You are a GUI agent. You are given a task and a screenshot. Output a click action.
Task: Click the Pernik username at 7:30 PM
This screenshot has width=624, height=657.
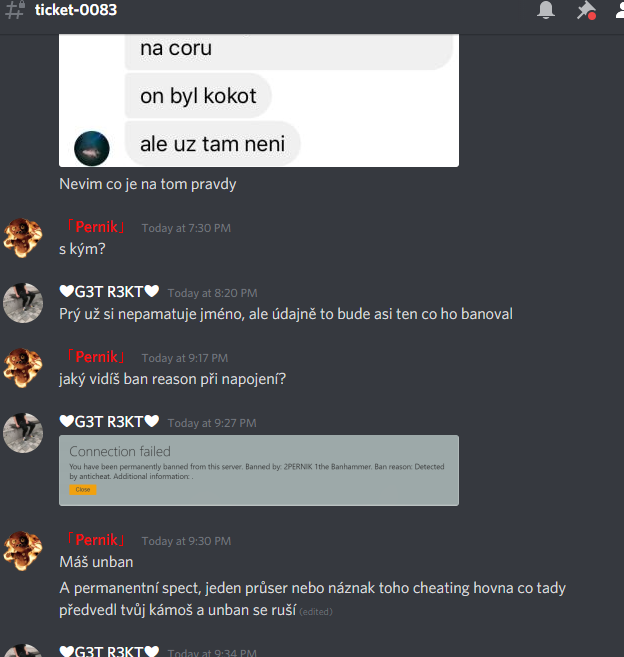(x=96, y=227)
